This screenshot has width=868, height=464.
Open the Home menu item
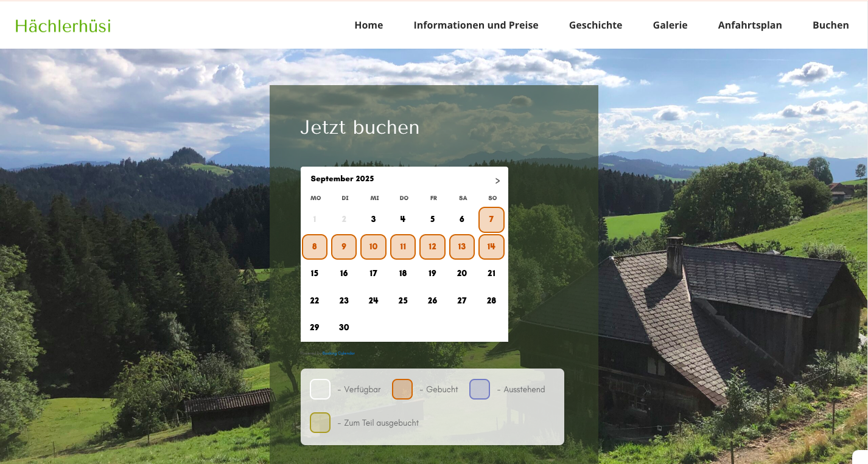(368, 25)
